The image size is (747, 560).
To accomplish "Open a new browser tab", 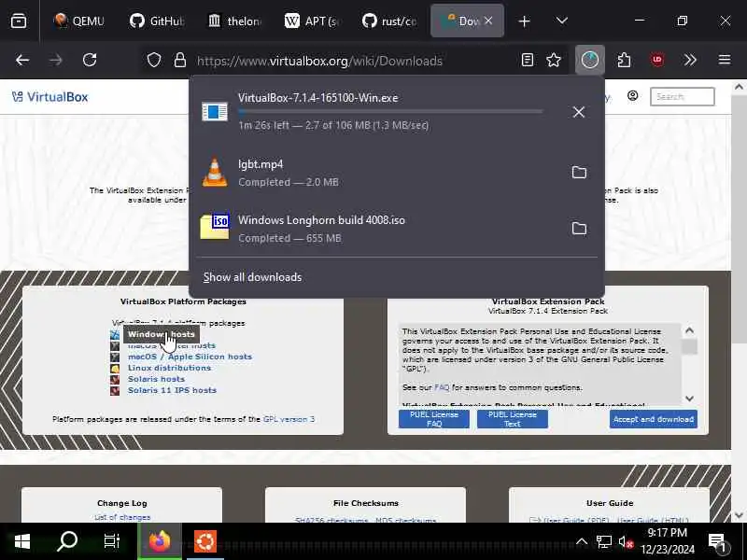I will coord(524,21).
